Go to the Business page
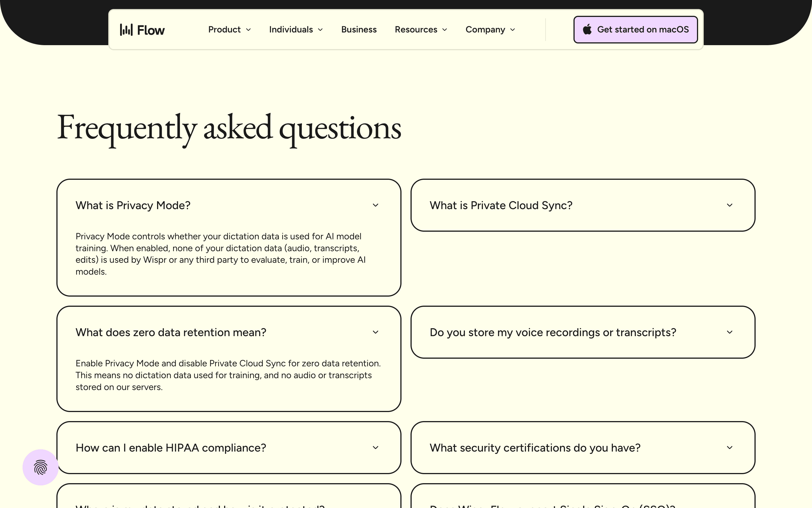Image resolution: width=812 pixels, height=508 pixels. [x=359, y=30]
